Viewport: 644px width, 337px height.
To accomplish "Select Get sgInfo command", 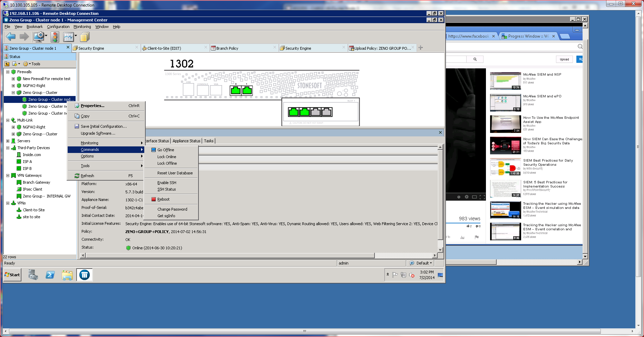I will click(x=171, y=216).
